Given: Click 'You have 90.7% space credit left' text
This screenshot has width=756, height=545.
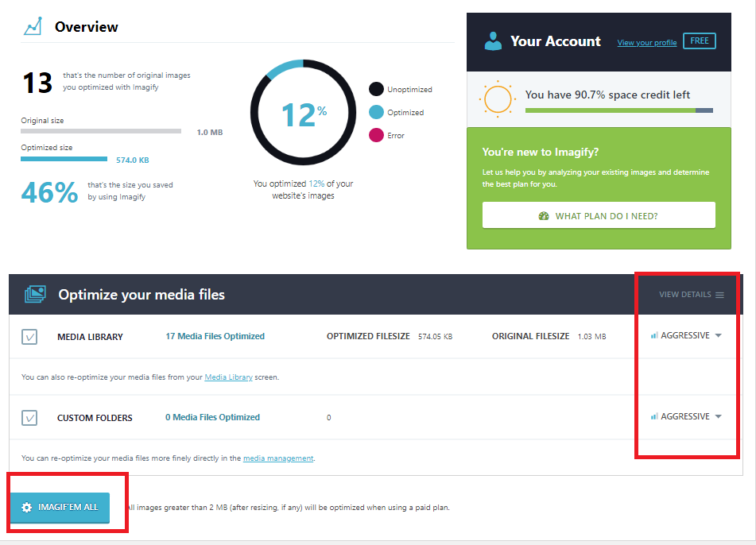Looking at the screenshot, I should click(x=607, y=95).
